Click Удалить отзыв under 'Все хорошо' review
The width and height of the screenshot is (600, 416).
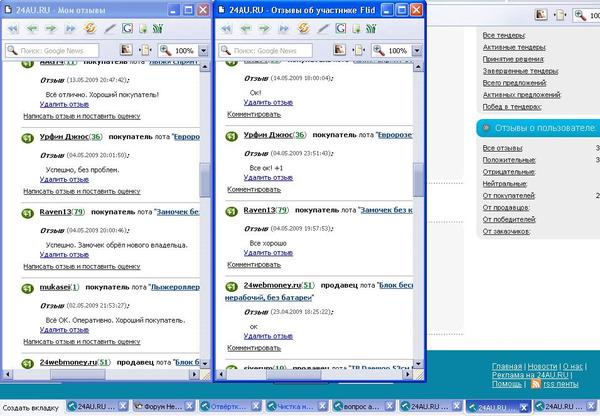[x=268, y=253]
